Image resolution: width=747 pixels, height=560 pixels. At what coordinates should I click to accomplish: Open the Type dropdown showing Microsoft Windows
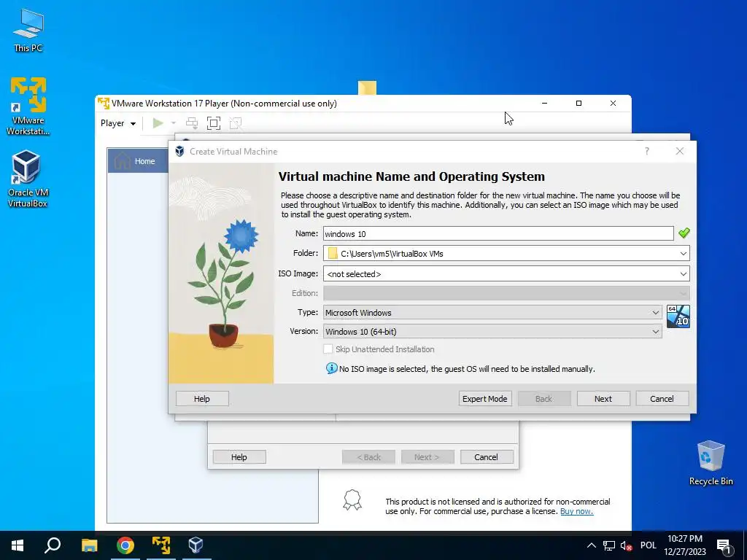(x=492, y=312)
